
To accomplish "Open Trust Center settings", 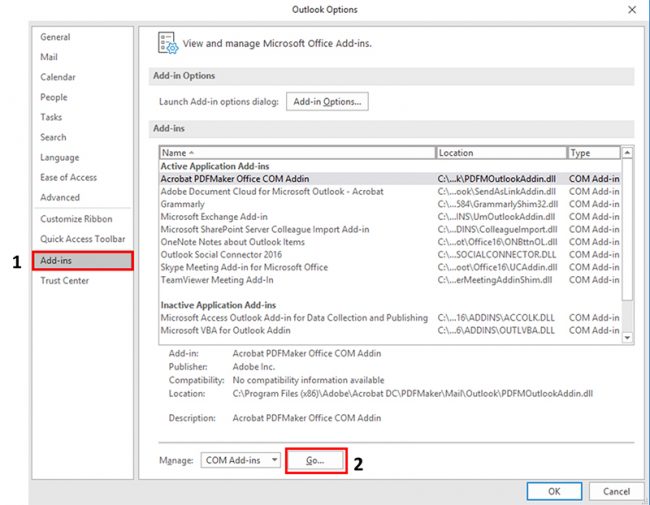I will coord(64,280).
